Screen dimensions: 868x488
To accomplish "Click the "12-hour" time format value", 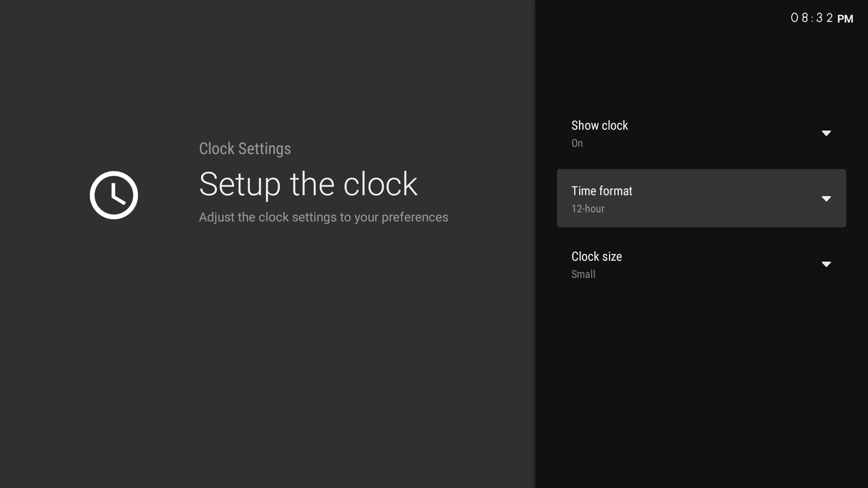I will click(588, 209).
